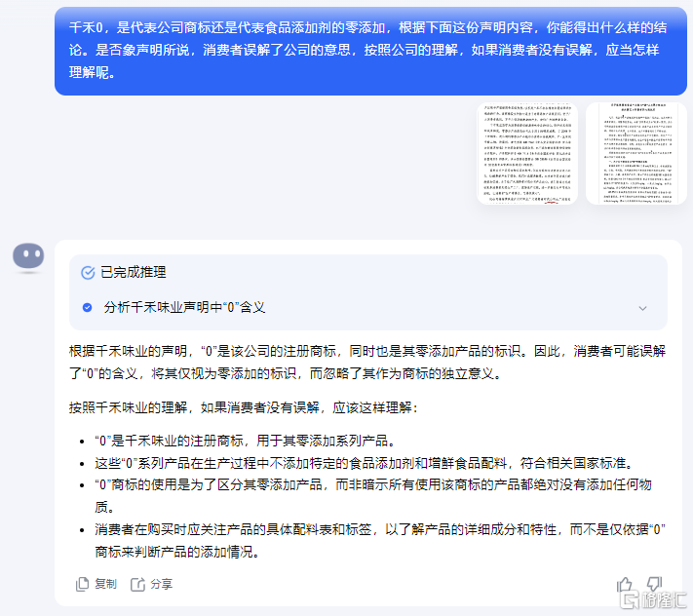Viewport: 693px width, 616px height.
Task: Click the thumbs down icon
Action: click(654, 584)
